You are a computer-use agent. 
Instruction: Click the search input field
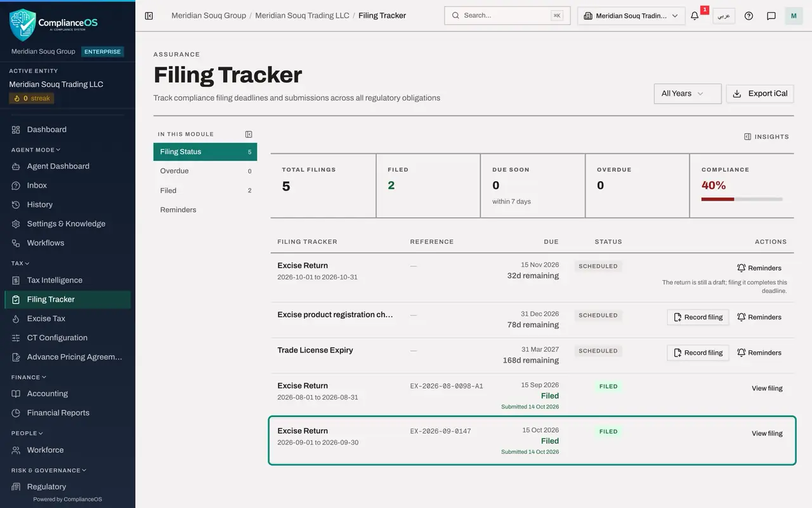pos(507,16)
